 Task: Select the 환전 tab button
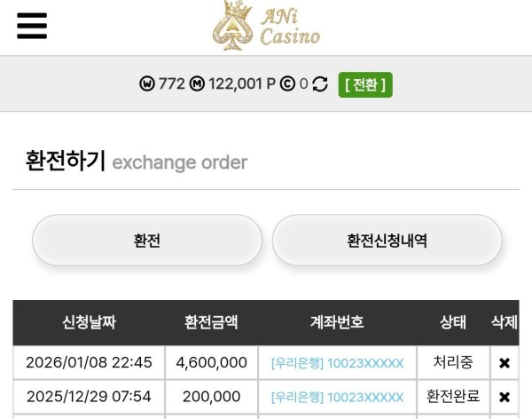point(147,241)
